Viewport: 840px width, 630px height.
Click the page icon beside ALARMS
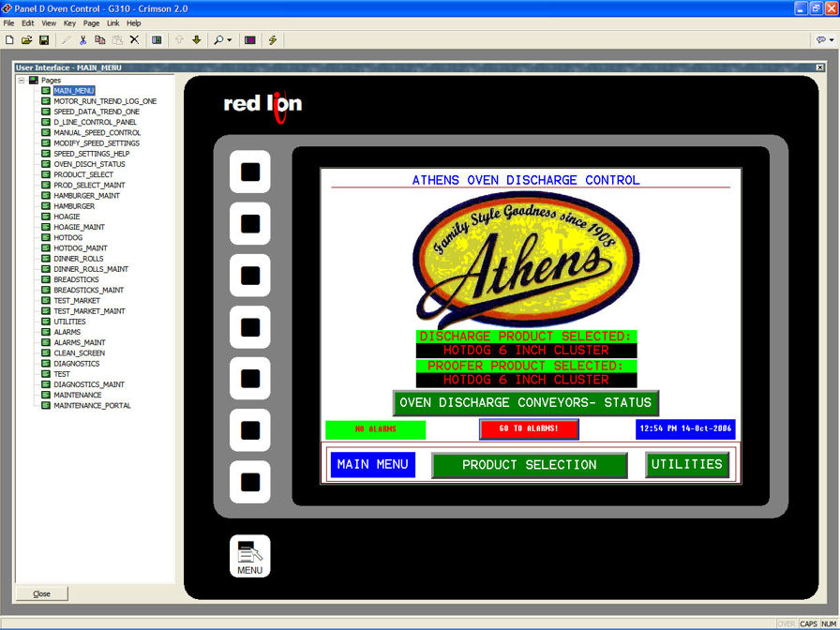(46, 332)
